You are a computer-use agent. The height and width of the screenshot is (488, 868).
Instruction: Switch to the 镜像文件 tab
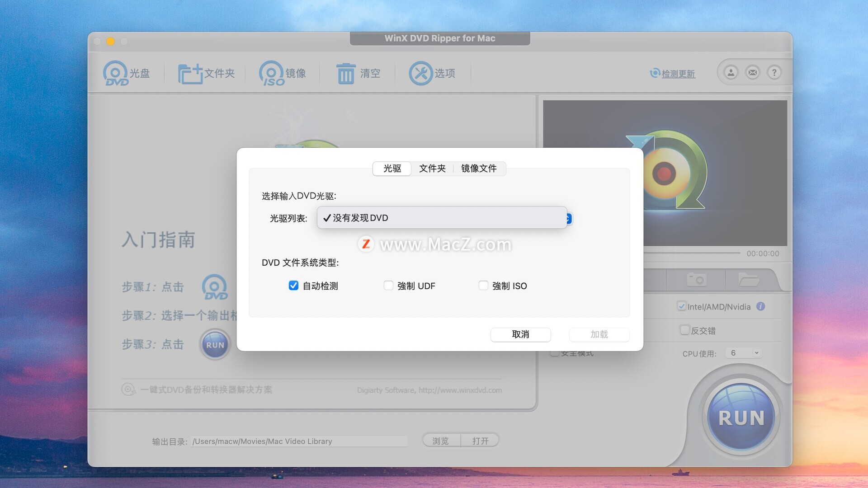coord(479,169)
